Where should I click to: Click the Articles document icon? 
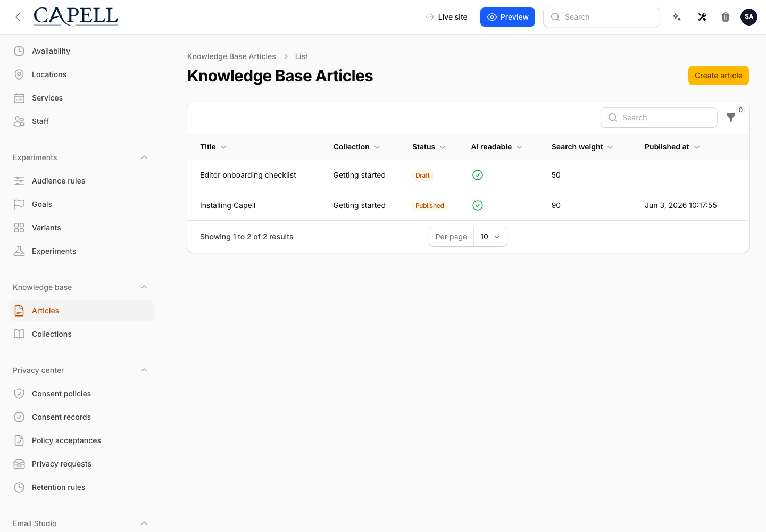point(19,311)
